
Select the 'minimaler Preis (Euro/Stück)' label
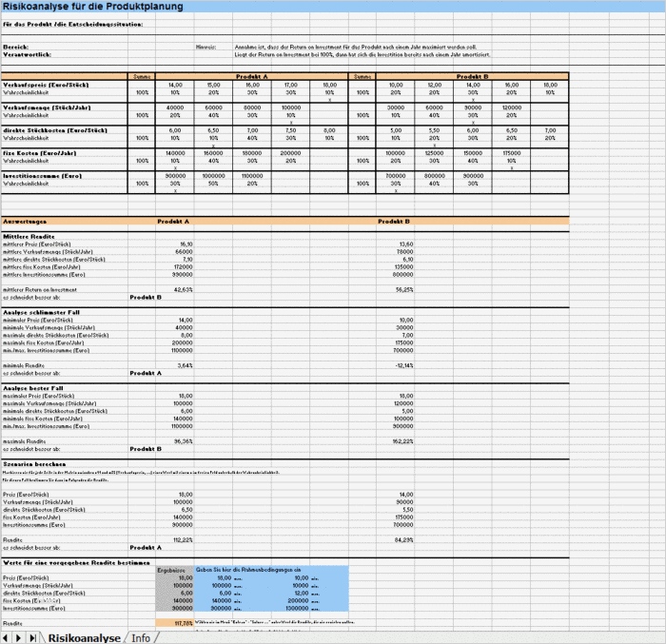pyautogui.click(x=37, y=321)
